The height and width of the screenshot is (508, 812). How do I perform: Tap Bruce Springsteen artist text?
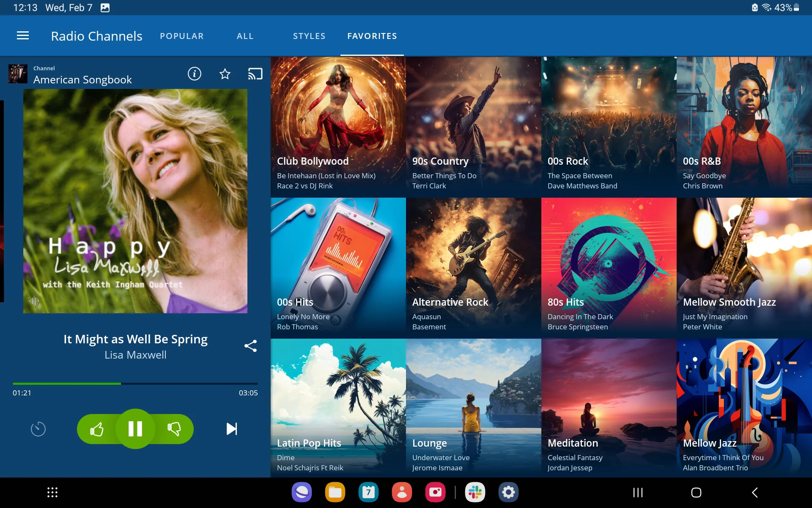(578, 327)
